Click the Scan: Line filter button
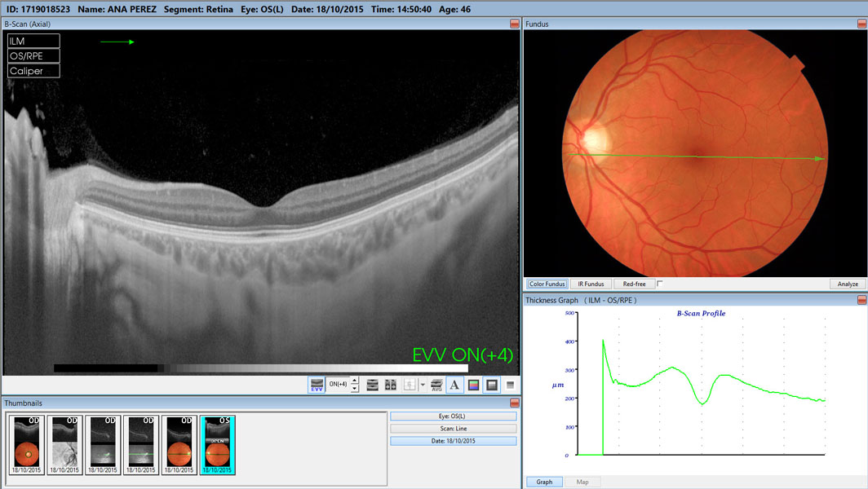Image resolution: width=868 pixels, height=489 pixels. (x=453, y=429)
